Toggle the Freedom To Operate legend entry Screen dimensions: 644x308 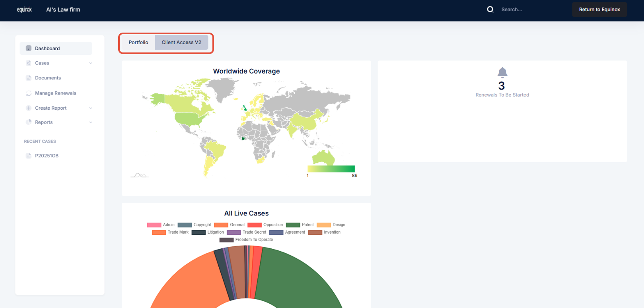(x=246, y=240)
